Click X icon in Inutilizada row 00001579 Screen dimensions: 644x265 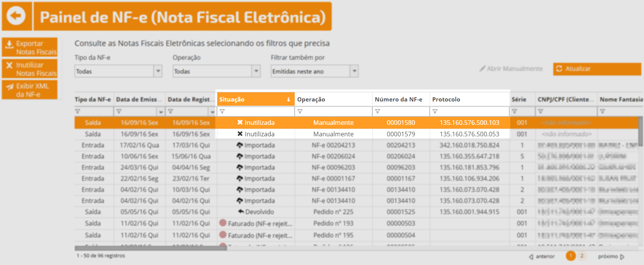pos(240,134)
